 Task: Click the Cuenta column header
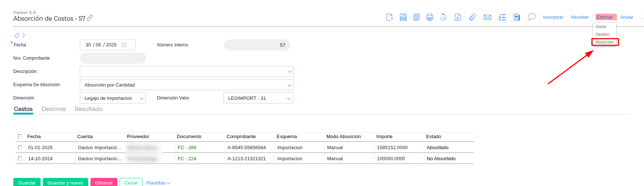85,137
